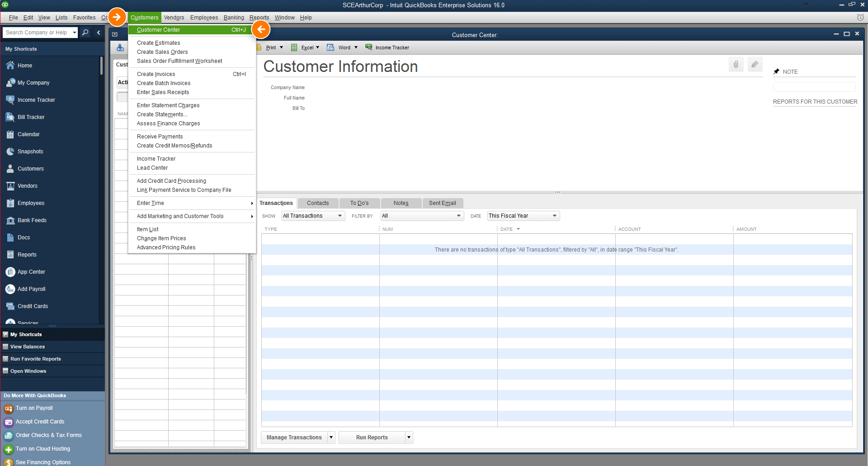This screenshot has width=868, height=466.
Task: Click Turn on Cloud Hosting
Action: click(43, 449)
